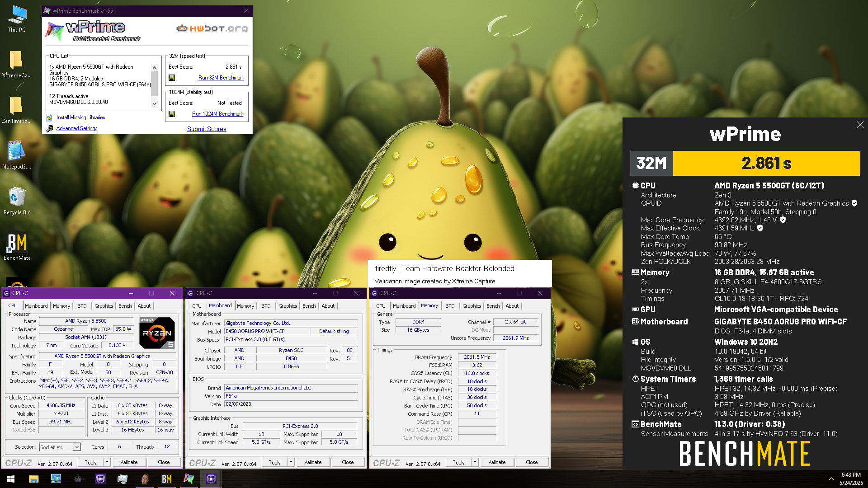Click the 2.861 s score bar in BenchMate
The image size is (868, 488).
[766, 163]
